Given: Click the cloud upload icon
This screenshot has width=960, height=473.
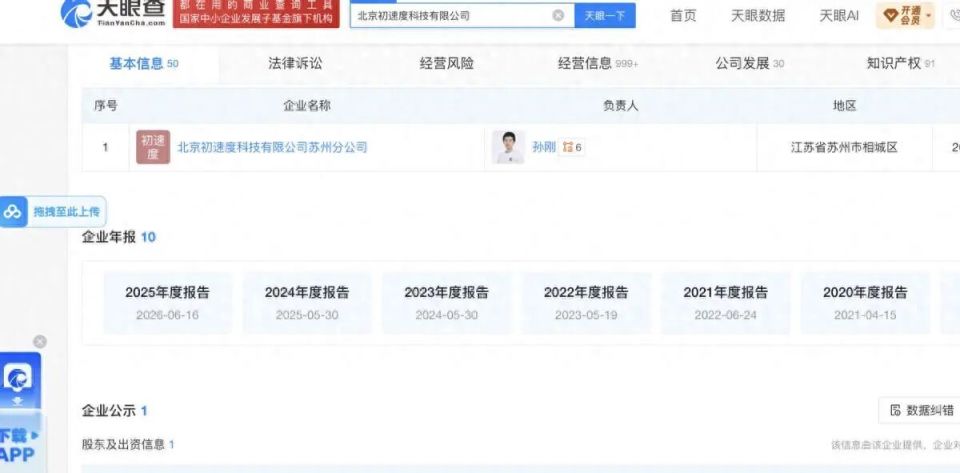Looking at the screenshot, I should click(x=13, y=212).
